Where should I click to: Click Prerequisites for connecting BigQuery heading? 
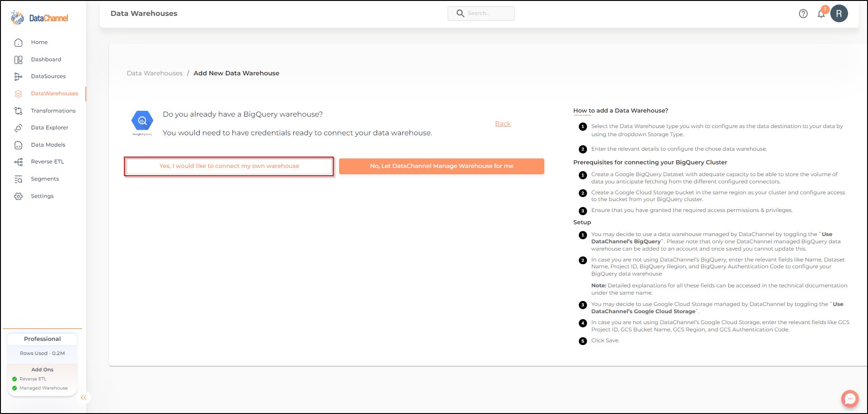tap(650, 163)
